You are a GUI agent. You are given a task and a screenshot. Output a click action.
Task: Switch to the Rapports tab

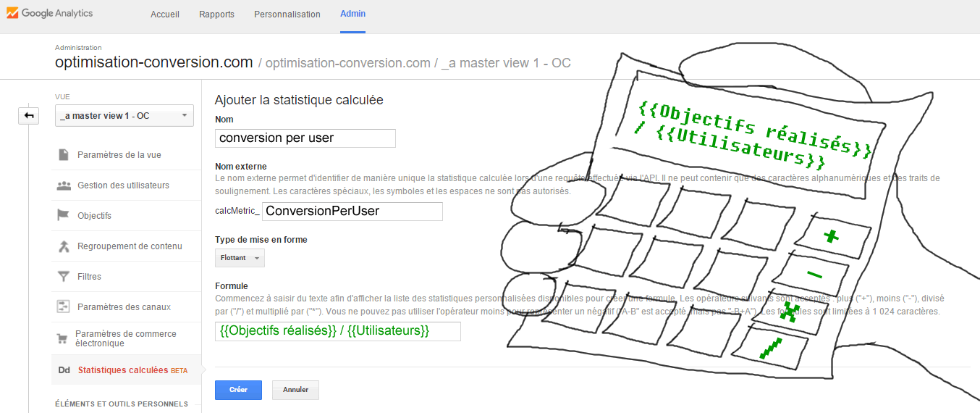[216, 14]
